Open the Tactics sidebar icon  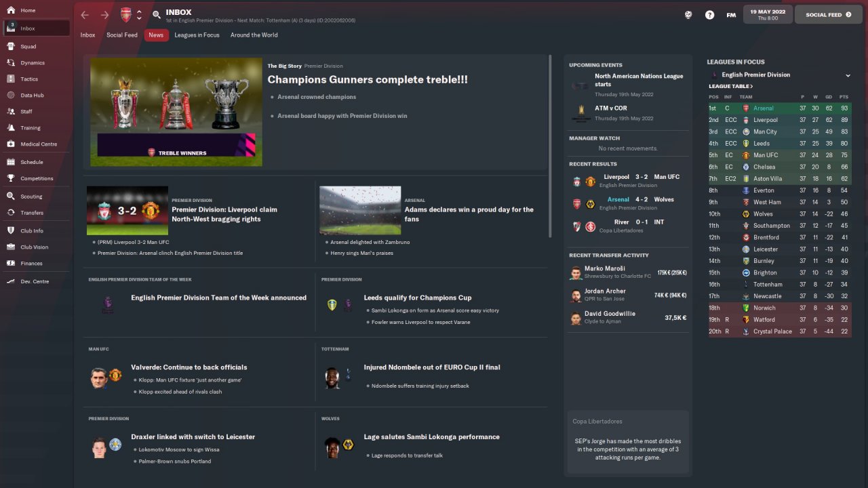(x=11, y=79)
